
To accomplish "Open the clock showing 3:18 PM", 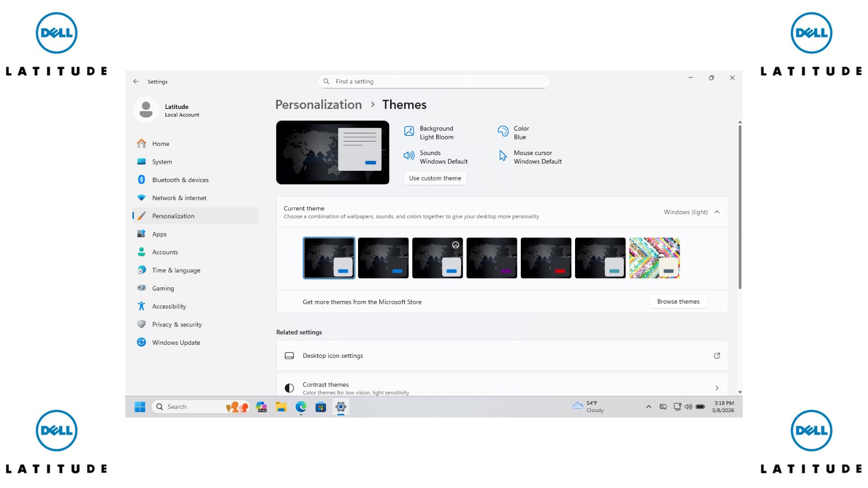I will pyautogui.click(x=723, y=407).
